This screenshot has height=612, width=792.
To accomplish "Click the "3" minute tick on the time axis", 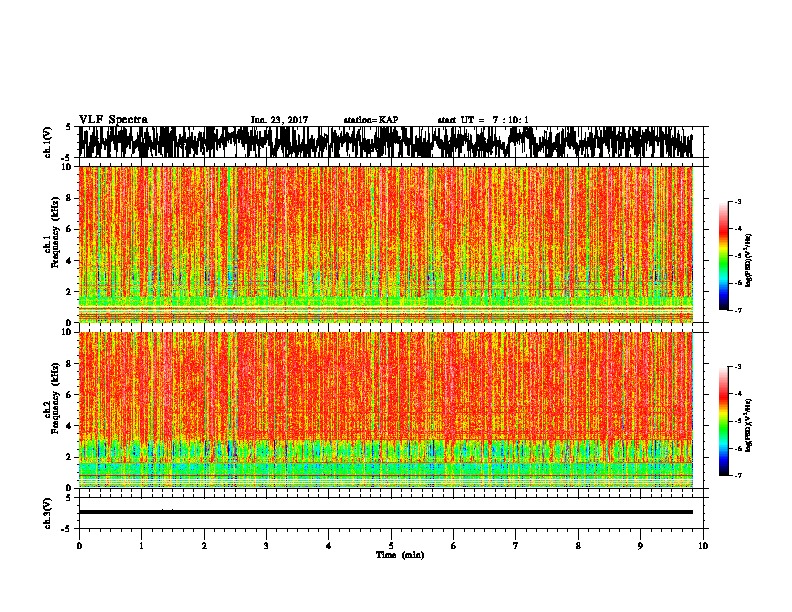I will (266, 546).
